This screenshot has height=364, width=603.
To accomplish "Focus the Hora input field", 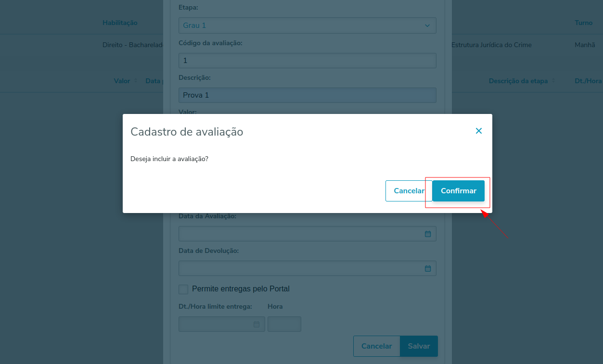I will coord(284,324).
